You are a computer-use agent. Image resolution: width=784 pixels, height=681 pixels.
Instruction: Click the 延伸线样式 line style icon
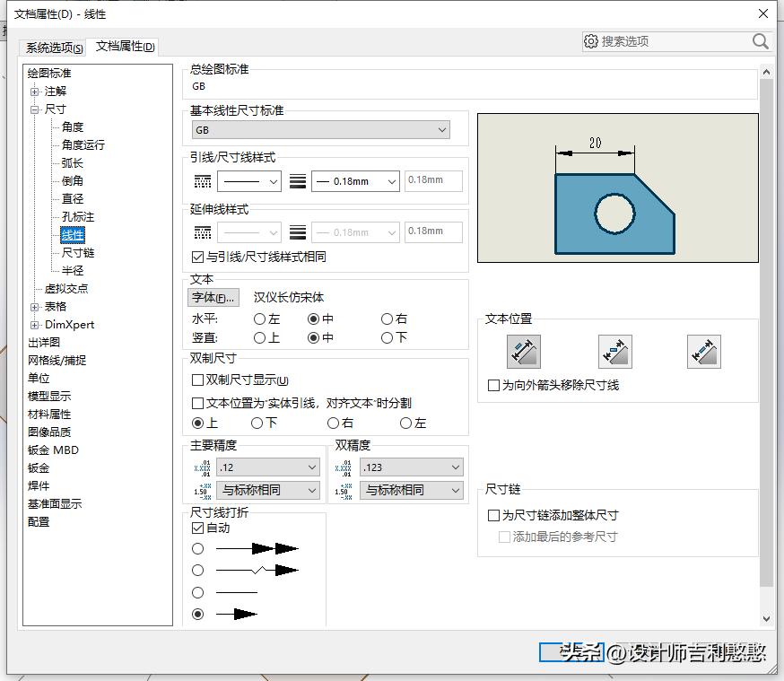tap(202, 231)
